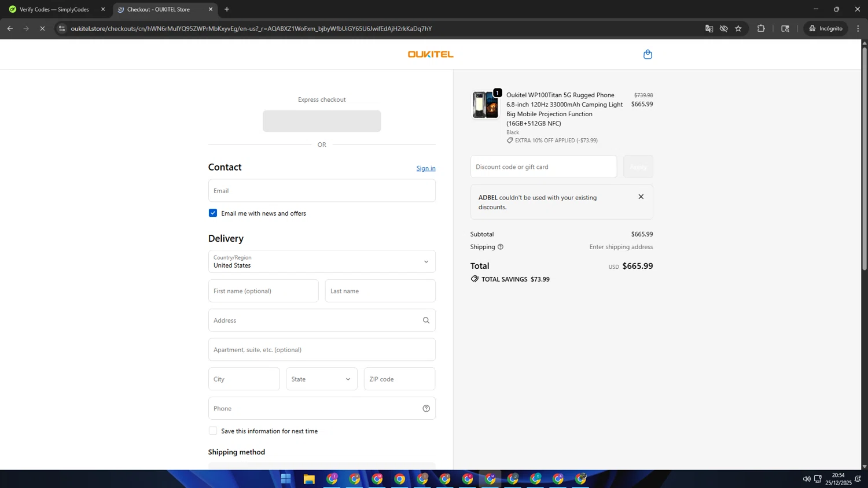Click the address search magnifier icon

pyautogui.click(x=426, y=320)
